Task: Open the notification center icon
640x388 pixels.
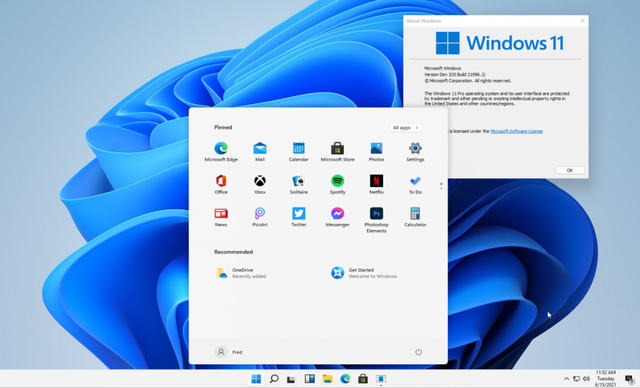Action: point(629,379)
